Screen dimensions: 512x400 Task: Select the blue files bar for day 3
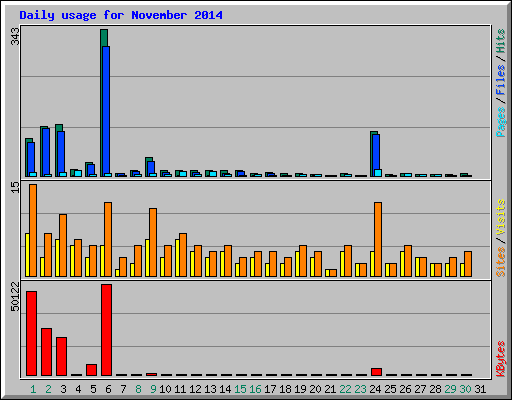[61, 154]
